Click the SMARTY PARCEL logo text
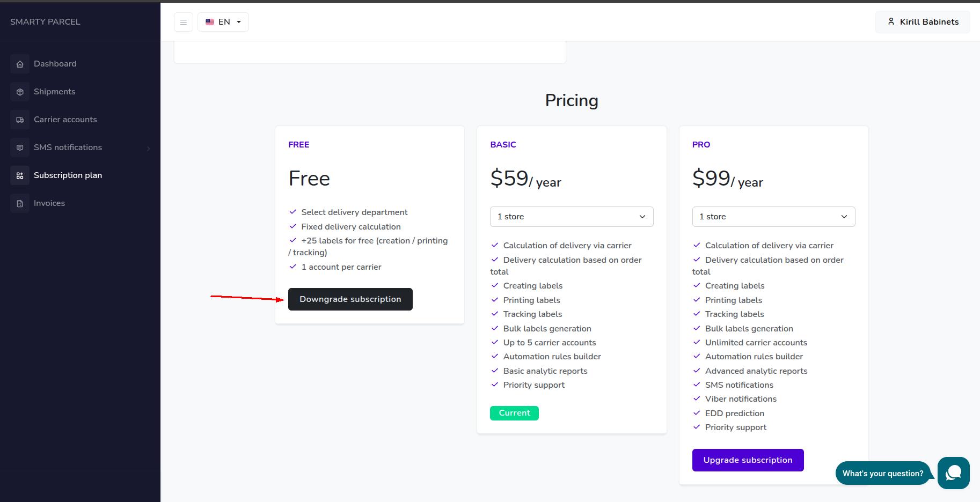This screenshot has height=502, width=980. click(x=45, y=22)
